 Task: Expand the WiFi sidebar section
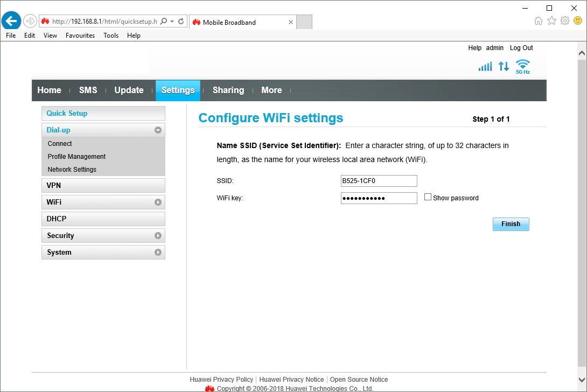pyautogui.click(x=158, y=202)
